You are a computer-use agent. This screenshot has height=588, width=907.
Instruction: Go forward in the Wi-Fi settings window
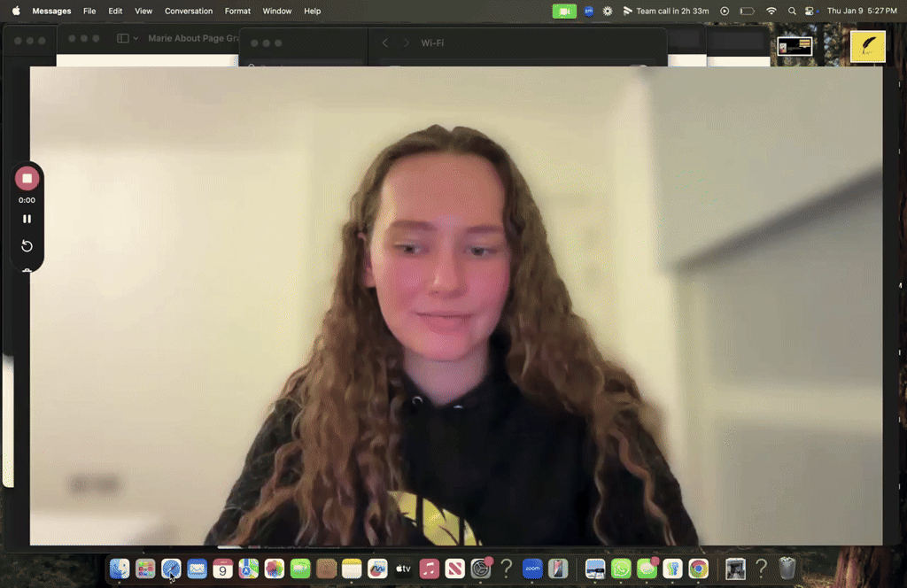pyautogui.click(x=406, y=43)
